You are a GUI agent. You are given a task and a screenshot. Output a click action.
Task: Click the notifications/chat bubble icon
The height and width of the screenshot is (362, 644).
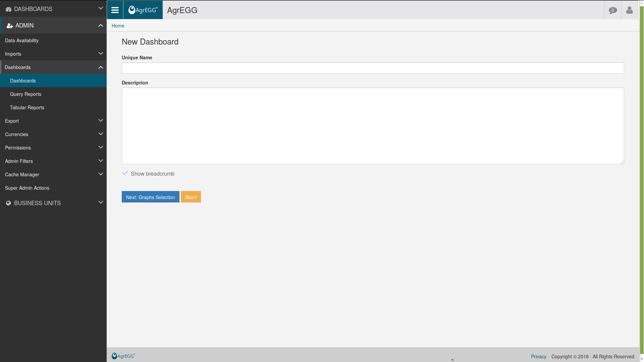pos(613,10)
